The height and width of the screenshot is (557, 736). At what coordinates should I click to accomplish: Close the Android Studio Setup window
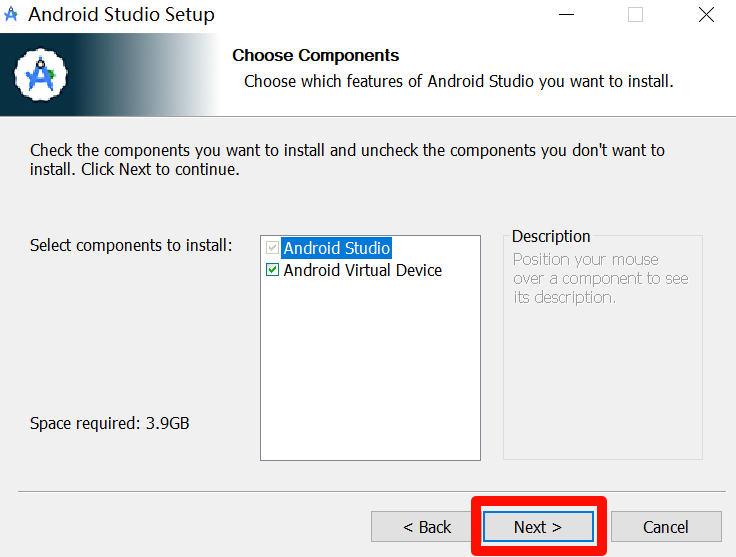[x=706, y=15]
